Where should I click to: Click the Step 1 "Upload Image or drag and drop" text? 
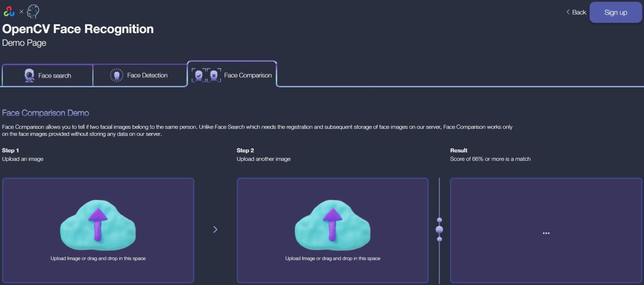[x=98, y=258]
